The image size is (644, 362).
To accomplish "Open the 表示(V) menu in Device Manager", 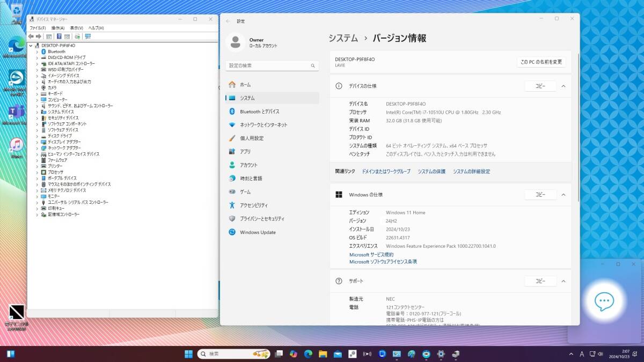I will pyautogui.click(x=77, y=28).
